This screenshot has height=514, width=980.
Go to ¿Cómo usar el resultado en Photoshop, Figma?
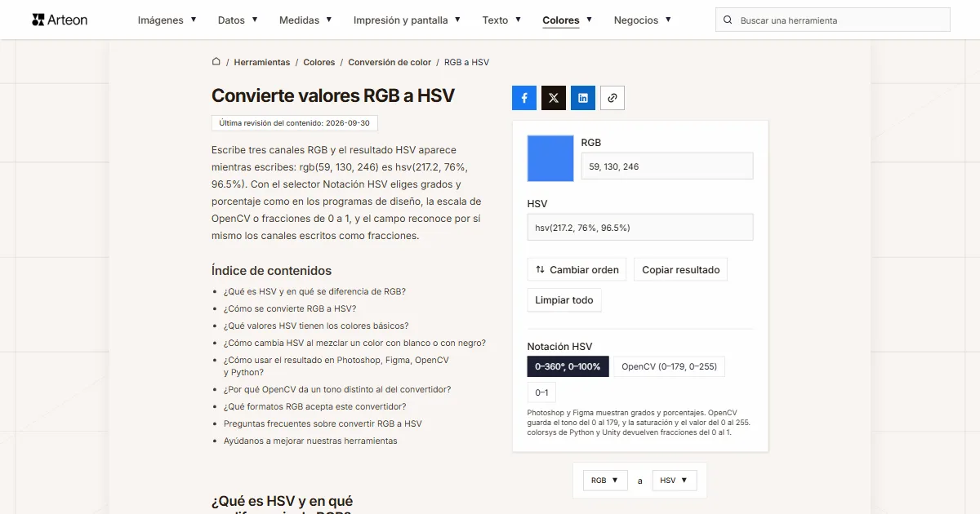pyautogui.click(x=336, y=366)
